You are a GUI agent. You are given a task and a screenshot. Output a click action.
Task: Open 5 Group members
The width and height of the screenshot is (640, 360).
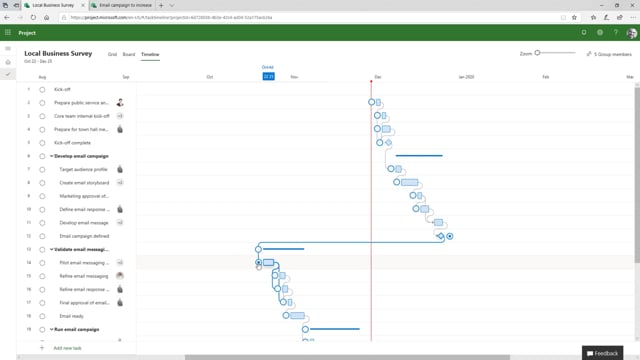(x=609, y=54)
